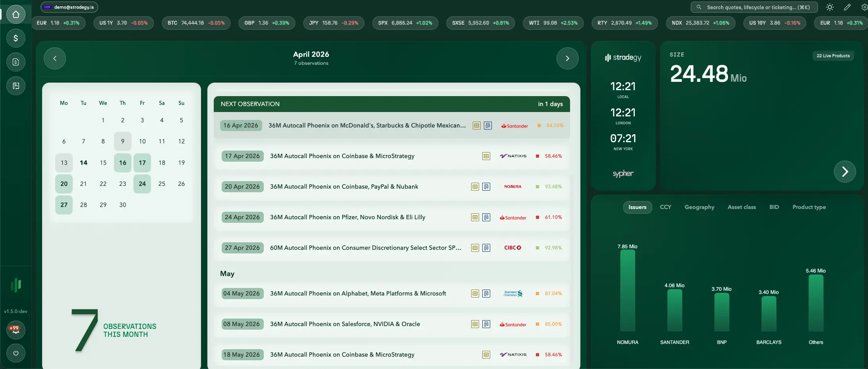Open notifications icon with +99 badge

click(x=15, y=330)
